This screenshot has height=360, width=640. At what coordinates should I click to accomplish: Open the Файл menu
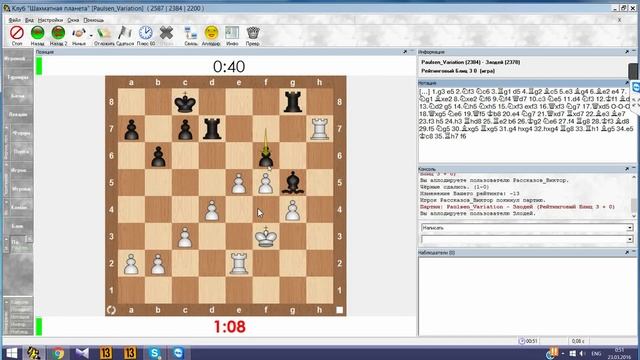click(x=14, y=20)
